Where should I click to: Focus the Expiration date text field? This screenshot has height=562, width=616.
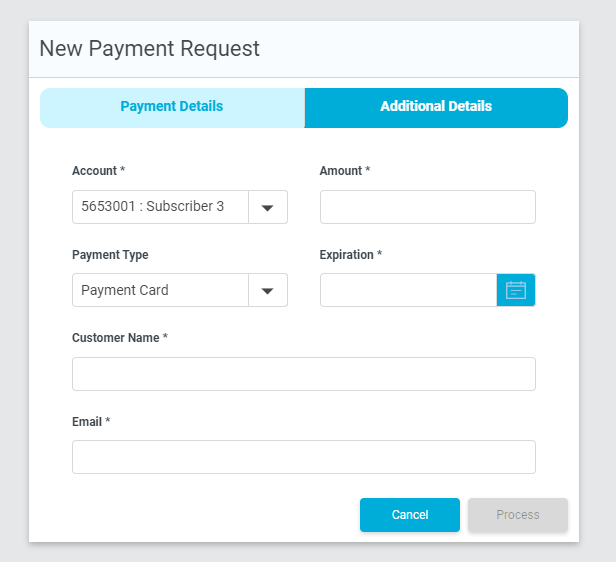(x=409, y=290)
